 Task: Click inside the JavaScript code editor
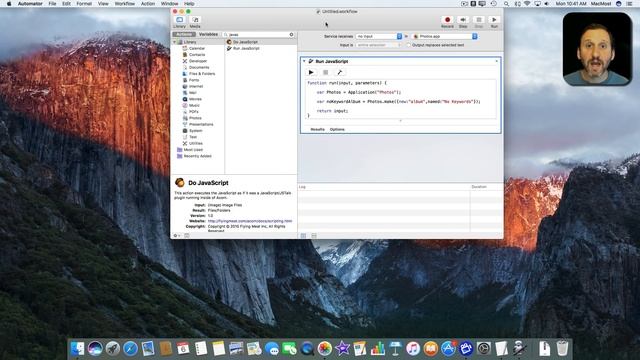click(x=401, y=99)
